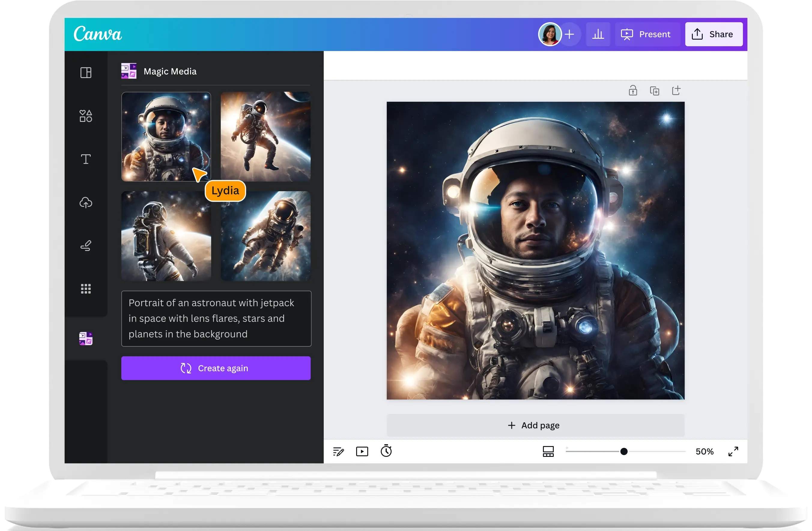Open the timer icon in bottom bar

tap(386, 451)
